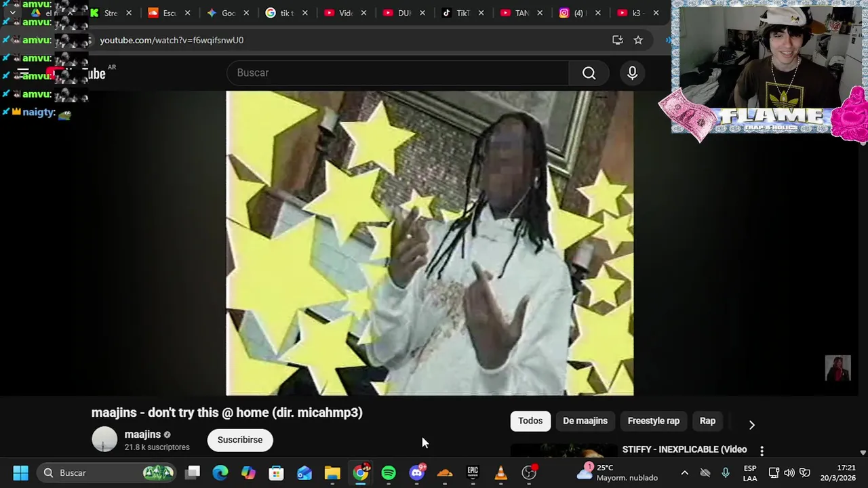The width and height of the screenshot is (868, 488).
Task: Bookmark this page with star icon
Action: [638, 40]
